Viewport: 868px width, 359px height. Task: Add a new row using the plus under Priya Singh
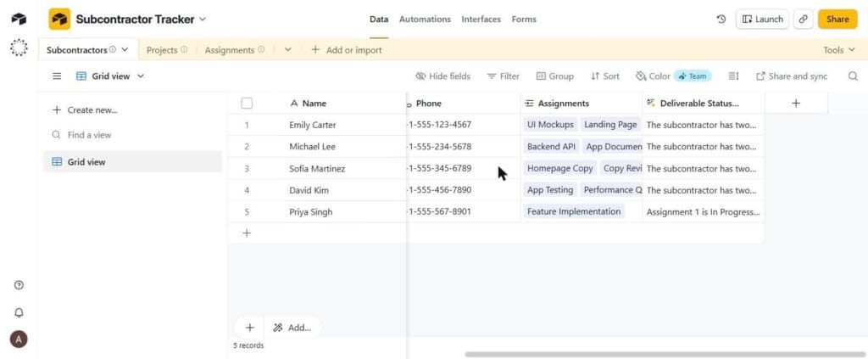(x=247, y=233)
